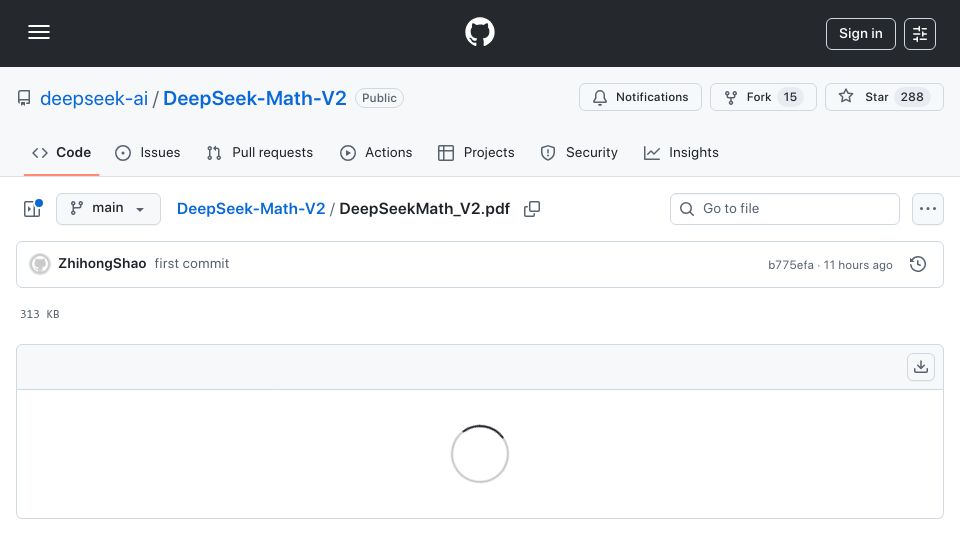The image size is (960, 540).
Task: Open the Pull requests tab
Action: tap(260, 152)
